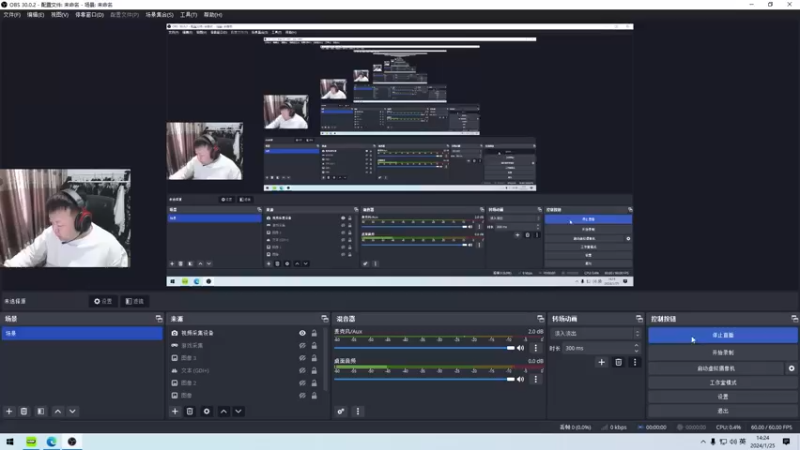Select the highlighted scene in the 场景 list
The height and width of the screenshot is (450, 800).
[82, 333]
